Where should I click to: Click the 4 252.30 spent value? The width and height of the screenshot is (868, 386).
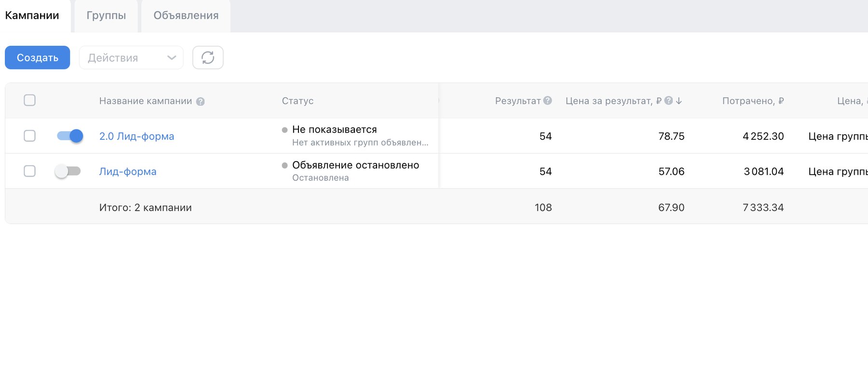[x=763, y=136]
